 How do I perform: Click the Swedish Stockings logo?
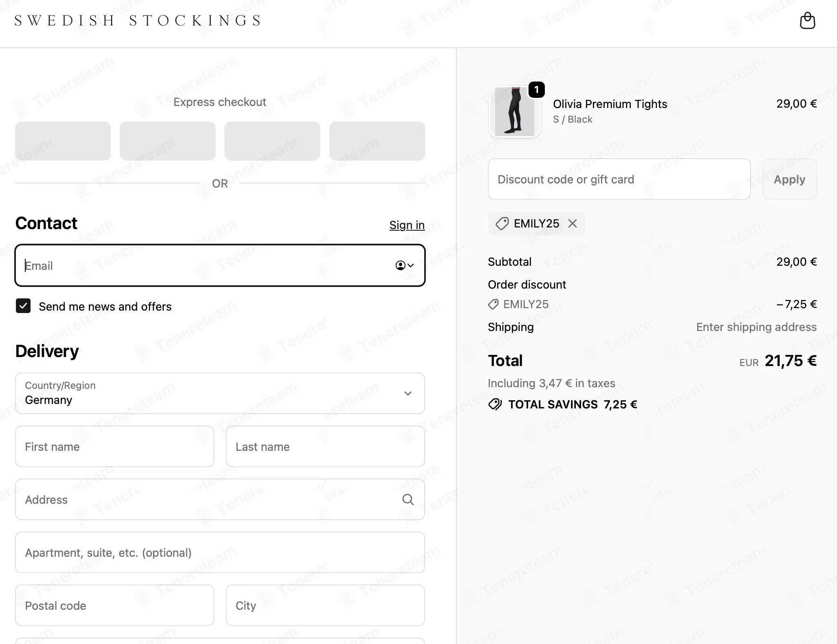(x=138, y=20)
